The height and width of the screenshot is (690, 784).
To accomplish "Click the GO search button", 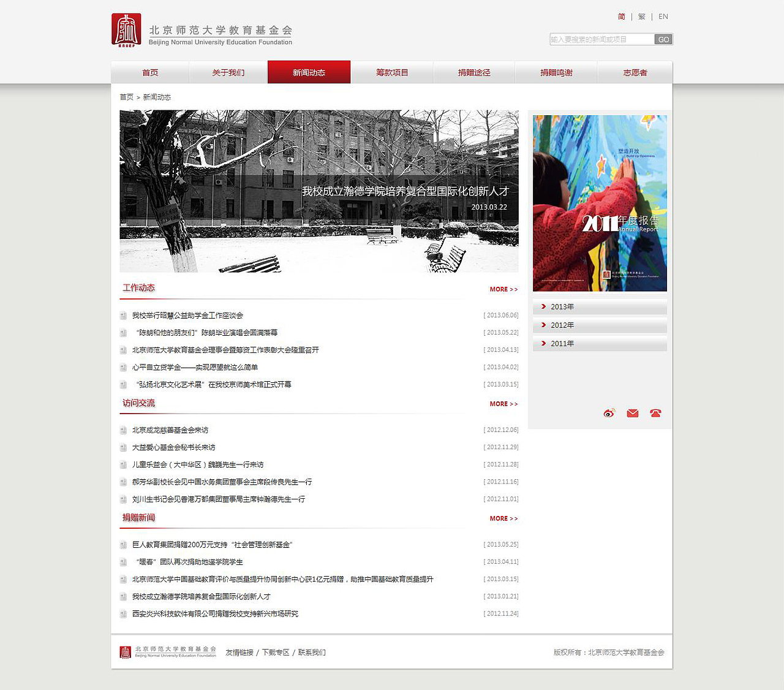I will 663,39.
